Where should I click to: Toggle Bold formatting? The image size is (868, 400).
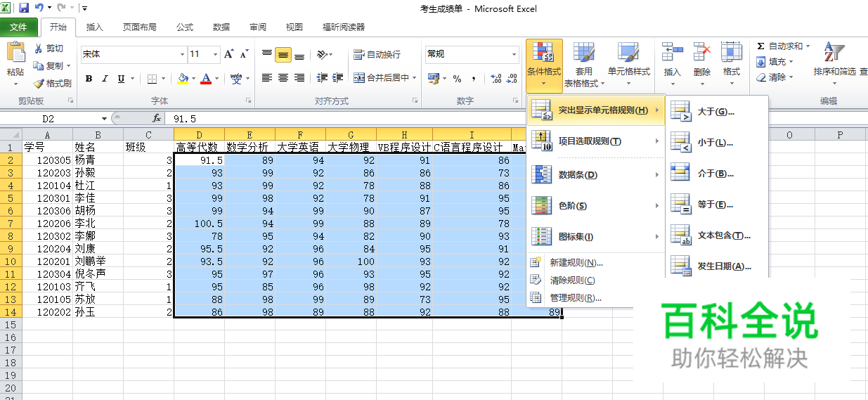click(x=89, y=79)
